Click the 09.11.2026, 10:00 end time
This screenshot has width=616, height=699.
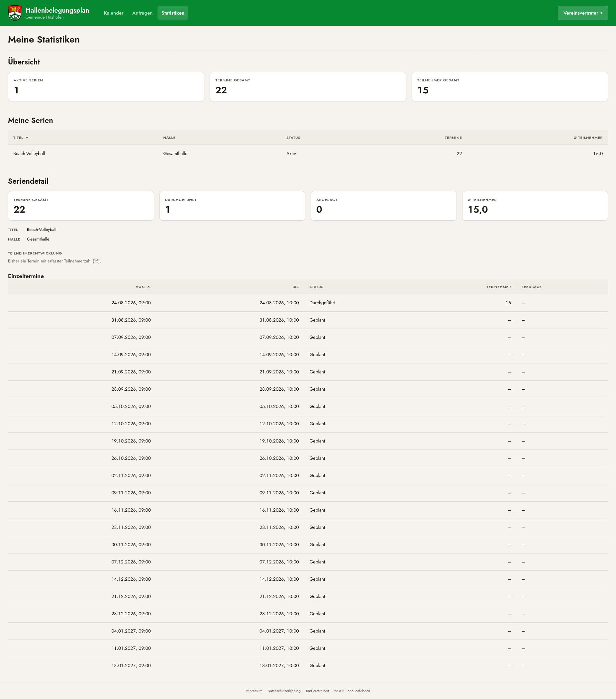(279, 493)
